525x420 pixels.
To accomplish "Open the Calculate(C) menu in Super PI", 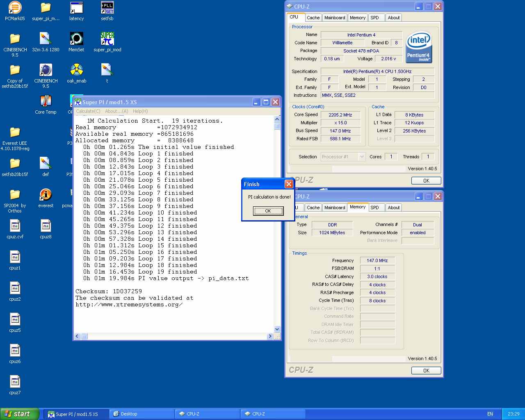I will [88, 111].
